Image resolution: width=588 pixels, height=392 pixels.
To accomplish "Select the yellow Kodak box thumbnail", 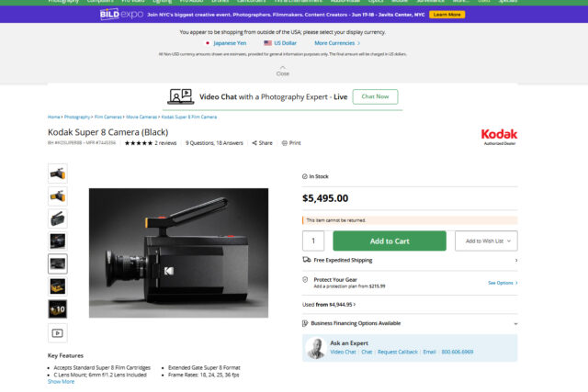I will [x=58, y=286].
